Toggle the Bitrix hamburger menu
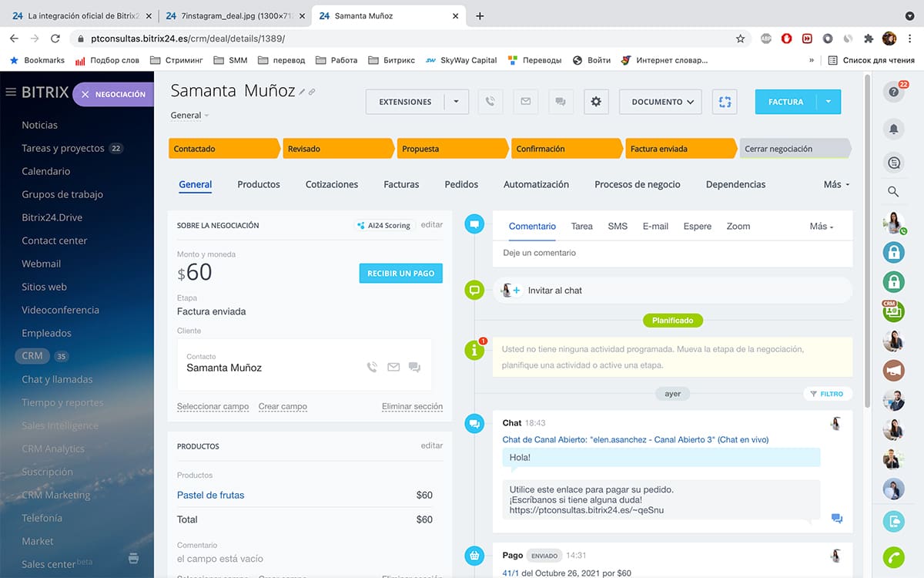The image size is (924, 578). click(x=11, y=92)
